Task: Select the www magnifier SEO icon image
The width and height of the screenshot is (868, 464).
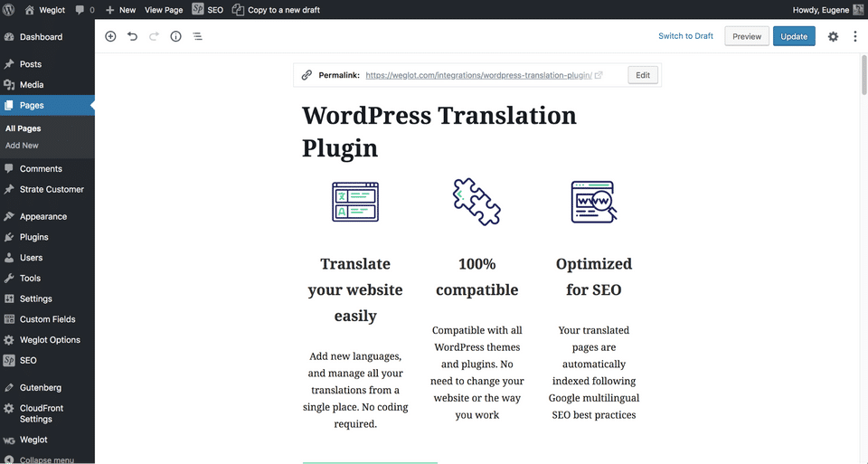Action: coord(594,202)
